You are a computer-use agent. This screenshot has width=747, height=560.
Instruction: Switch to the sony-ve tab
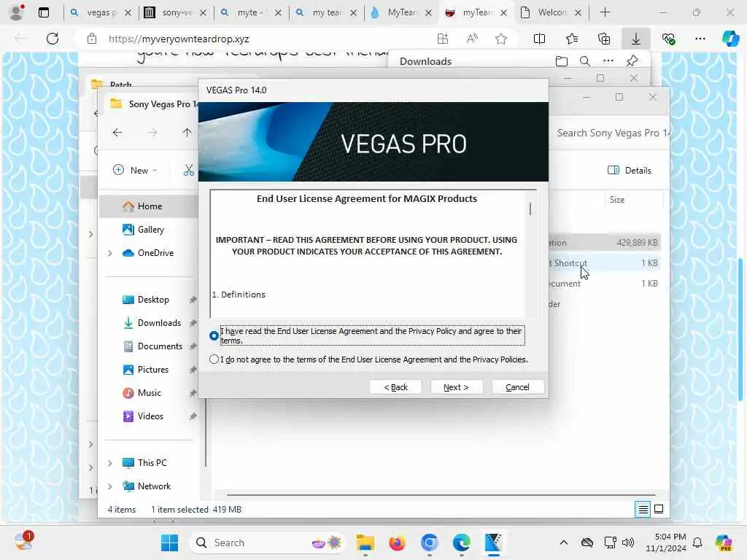click(175, 12)
